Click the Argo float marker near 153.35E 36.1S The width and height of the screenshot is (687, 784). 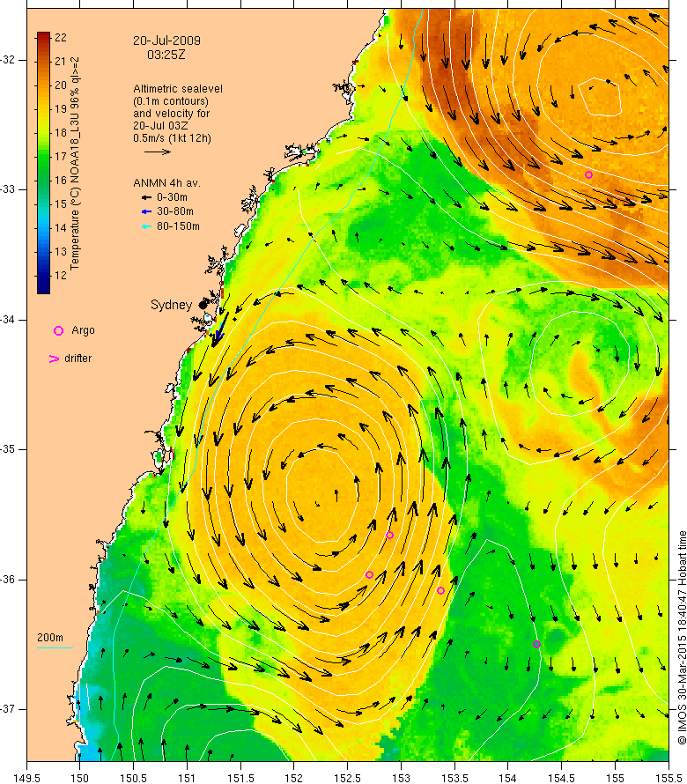[440, 591]
